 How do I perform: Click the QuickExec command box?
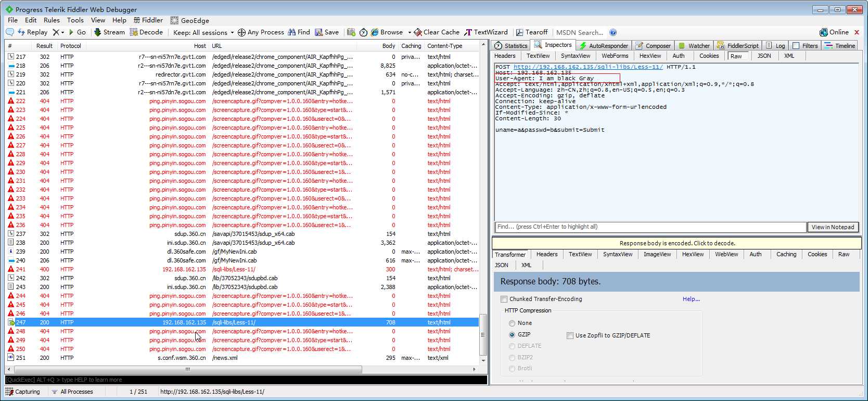[x=246, y=380]
